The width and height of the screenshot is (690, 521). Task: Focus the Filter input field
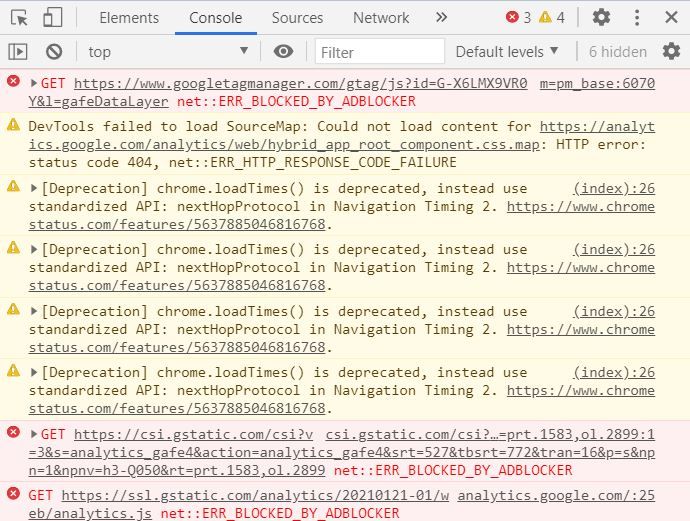coord(379,52)
